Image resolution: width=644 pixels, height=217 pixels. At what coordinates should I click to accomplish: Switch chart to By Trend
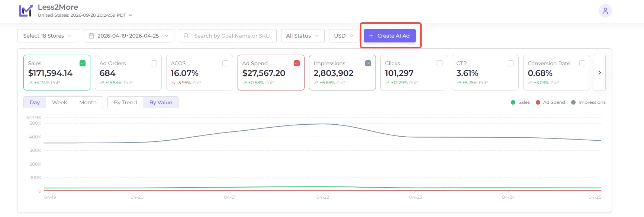click(x=125, y=102)
